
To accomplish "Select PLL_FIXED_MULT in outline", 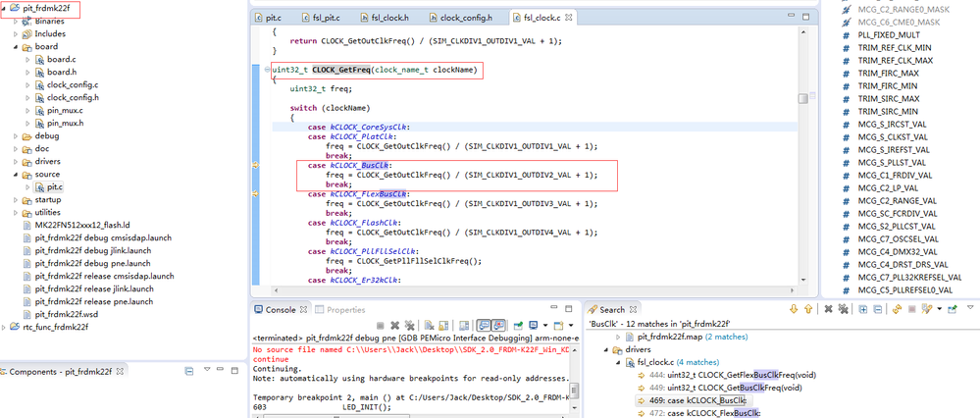I will (x=888, y=35).
